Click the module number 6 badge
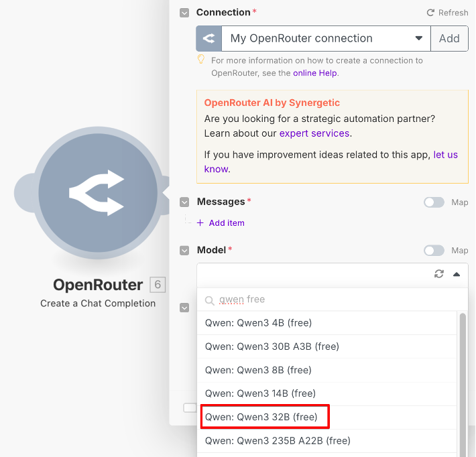Image resolution: width=476 pixels, height=457 pixels. (x=158, y=285)
